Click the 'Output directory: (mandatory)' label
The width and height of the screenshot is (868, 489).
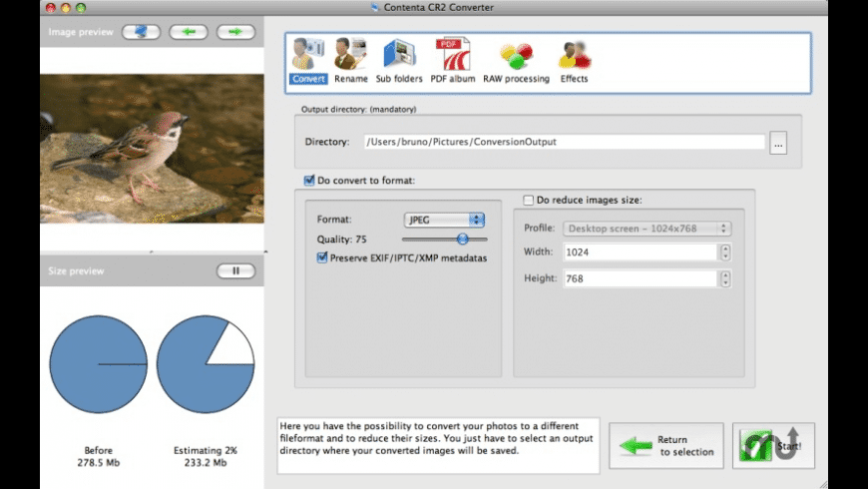coord(359,109)
